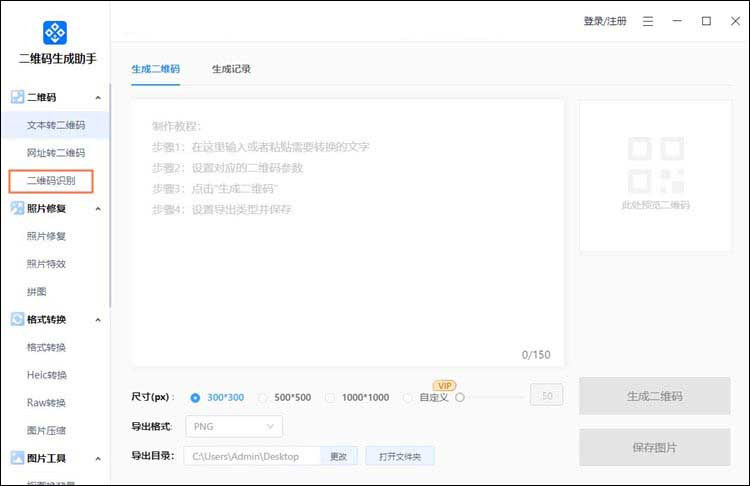The width and height of the screenshot is (750, 486).
Task: Click the export directory path field
Action: (252, 456)
